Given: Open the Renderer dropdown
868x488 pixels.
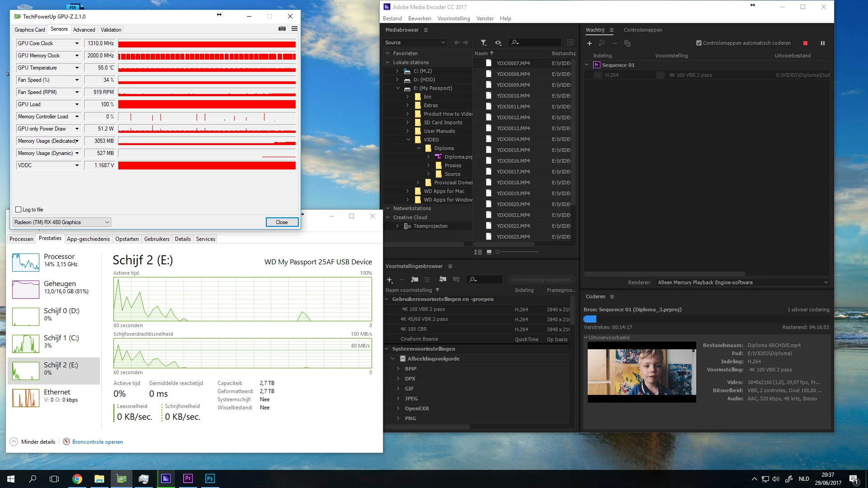Looking at the screenshot, I should (x=742, y=282).
